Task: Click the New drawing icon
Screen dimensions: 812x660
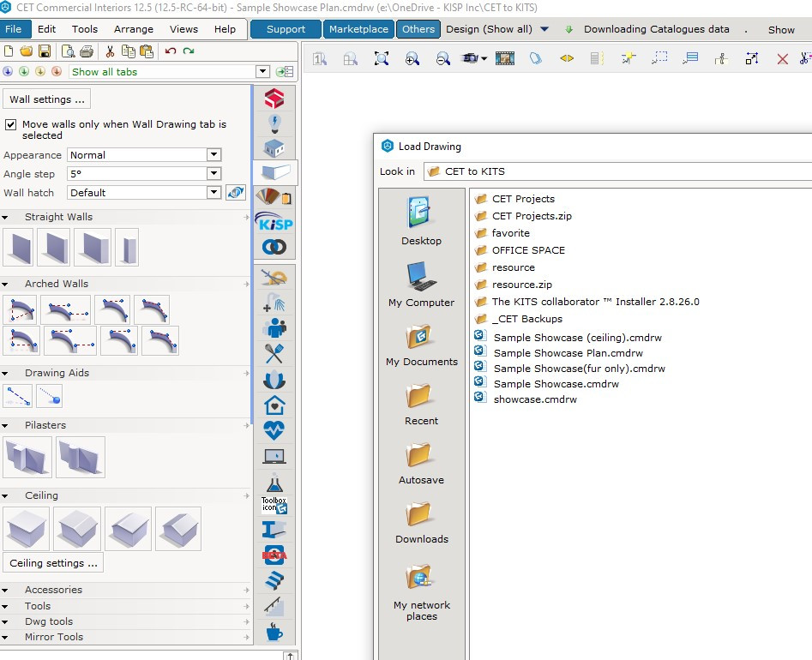Action: (x=9, y=51)
